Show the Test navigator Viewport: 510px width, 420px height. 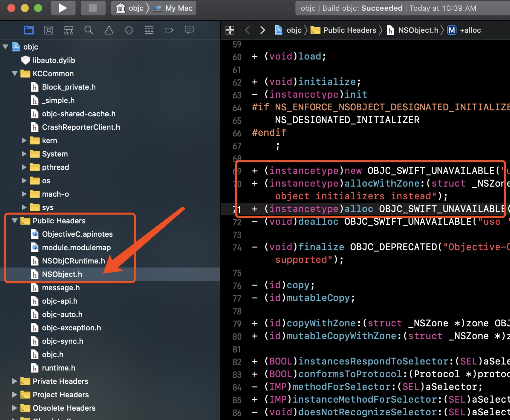pos(129,30)
